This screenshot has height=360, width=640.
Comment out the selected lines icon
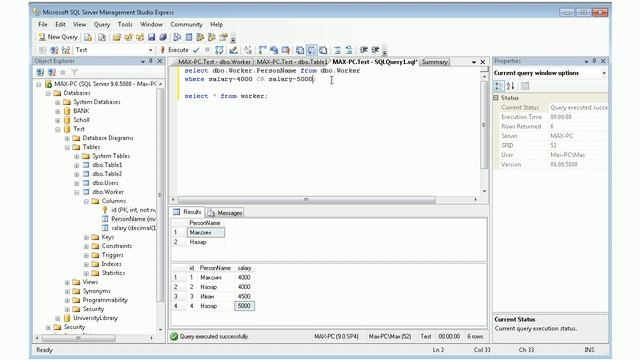tap(338, 50)
